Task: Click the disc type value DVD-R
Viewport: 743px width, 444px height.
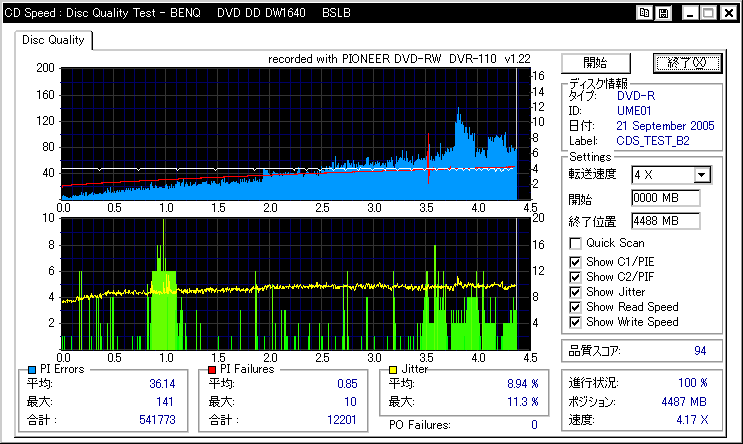Action: tap(636, 96)
